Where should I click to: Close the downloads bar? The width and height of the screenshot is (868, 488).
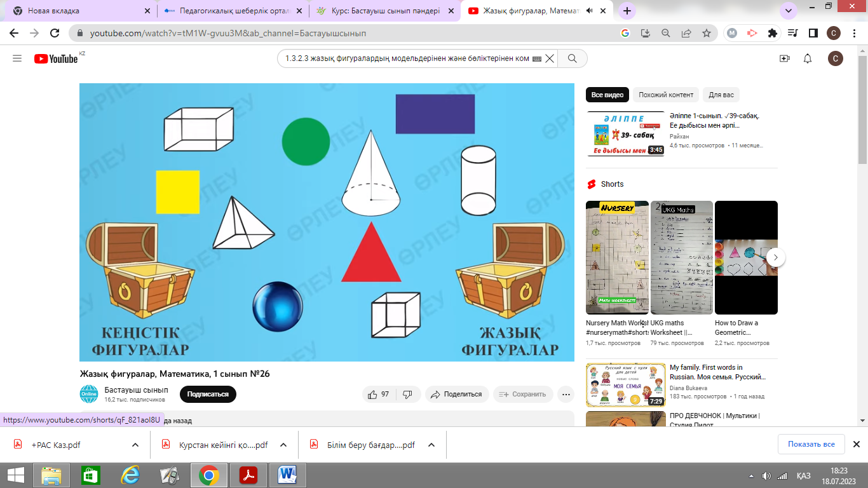pyautogui.click(x=857, y=445)
